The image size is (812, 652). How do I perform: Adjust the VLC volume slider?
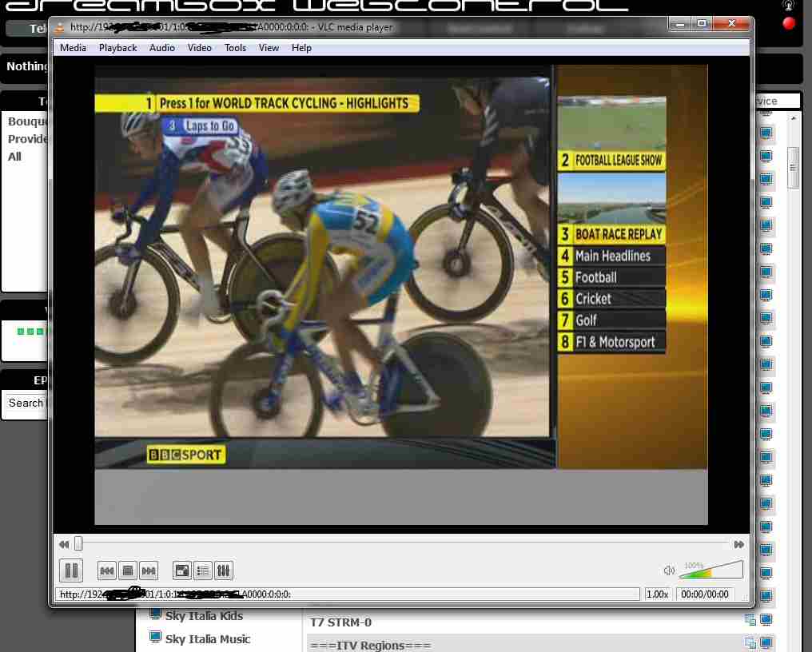pos(711,570)
